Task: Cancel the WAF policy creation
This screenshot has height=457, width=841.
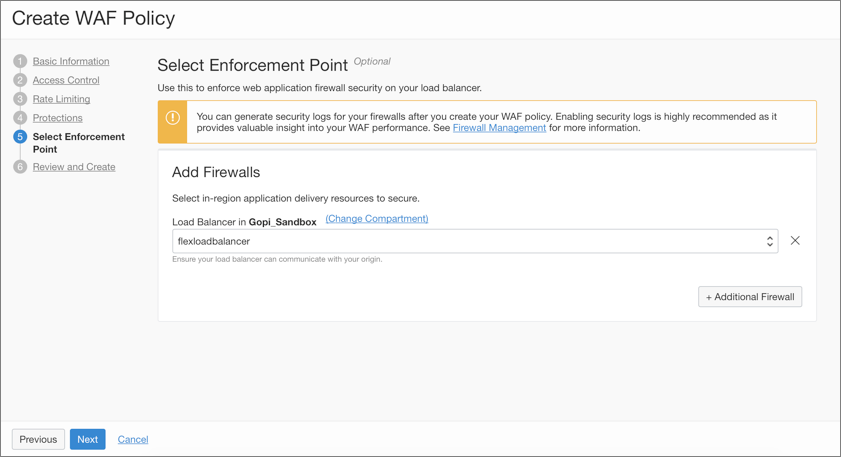Action: (133, 439)
